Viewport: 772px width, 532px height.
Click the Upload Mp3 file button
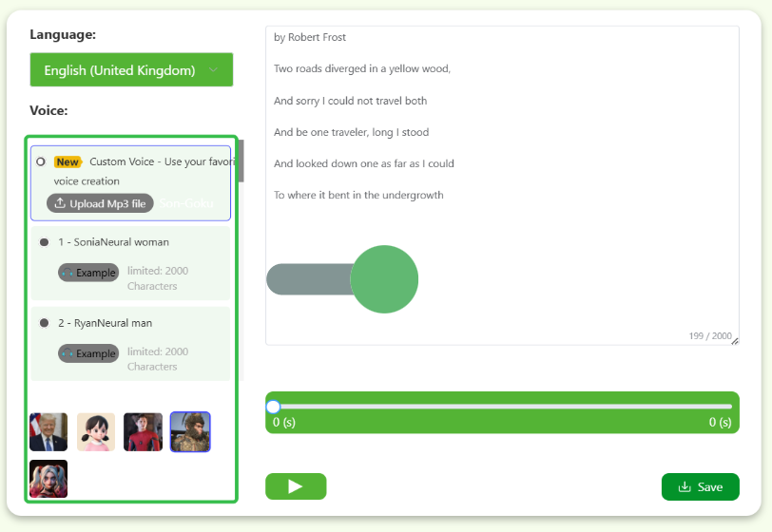tap(100, 203)
